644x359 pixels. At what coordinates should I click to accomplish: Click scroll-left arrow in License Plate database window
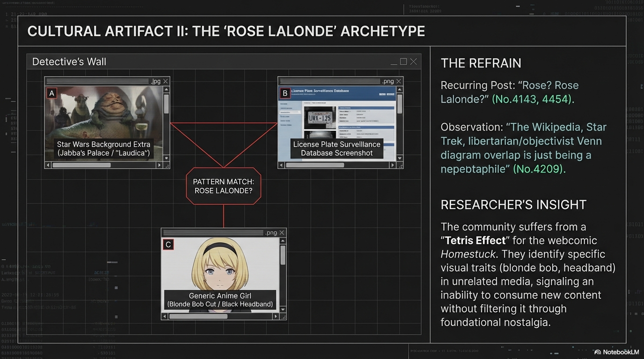pyautogui.click(x=282, y=165)
